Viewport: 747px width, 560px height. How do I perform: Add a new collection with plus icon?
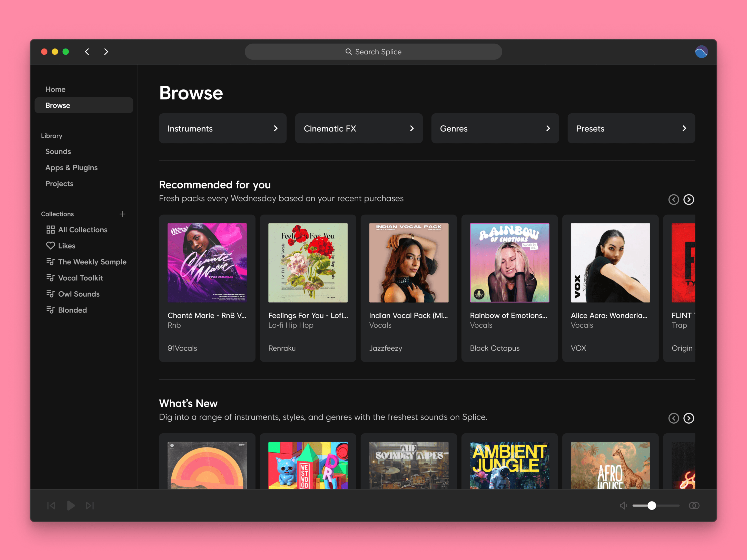[x=123, y=214]
